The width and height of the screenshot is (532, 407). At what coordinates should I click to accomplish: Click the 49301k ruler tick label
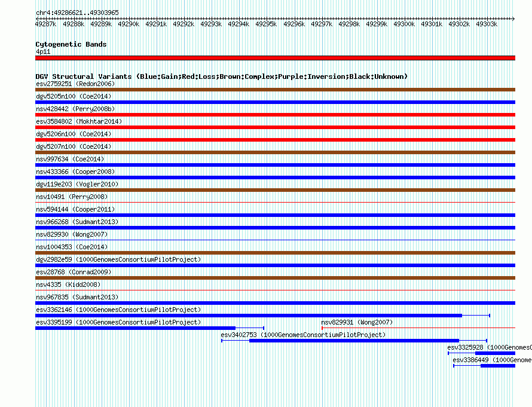click(x=432, y=24)
